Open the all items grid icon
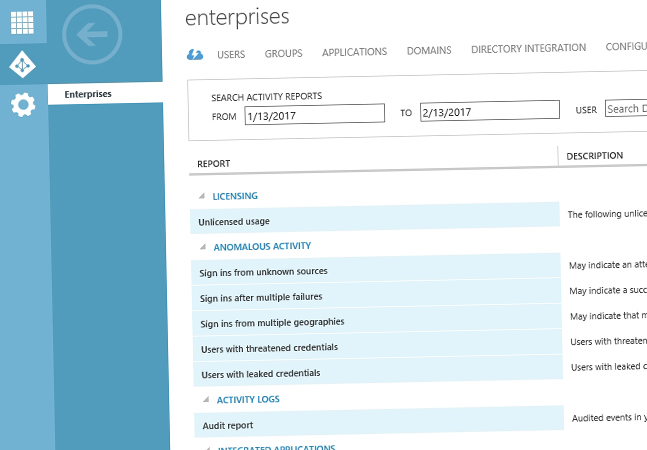Image resolution: width=647 pixels, height=450 pixels. [x=22, y=22]
